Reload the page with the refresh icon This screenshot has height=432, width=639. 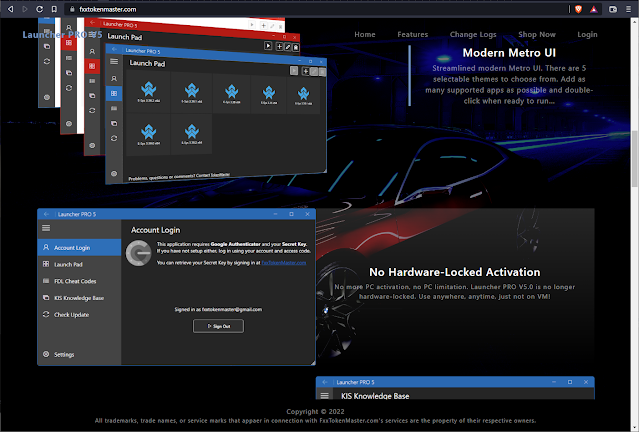(x=40, y=9)
